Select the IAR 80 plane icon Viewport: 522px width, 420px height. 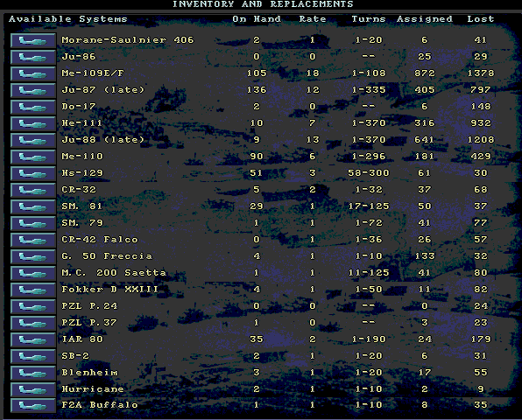[33, 339]
